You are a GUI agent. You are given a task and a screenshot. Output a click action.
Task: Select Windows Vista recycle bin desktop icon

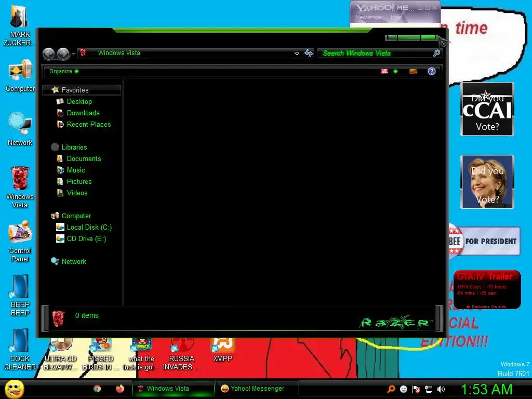[20, 187]
